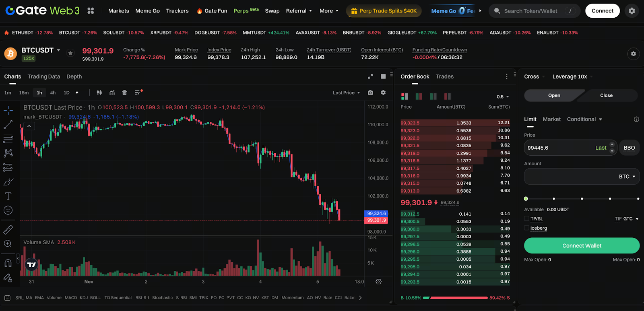Activate the zoom in tool
This screenshot has width=644, height=311.
point(8,243)
